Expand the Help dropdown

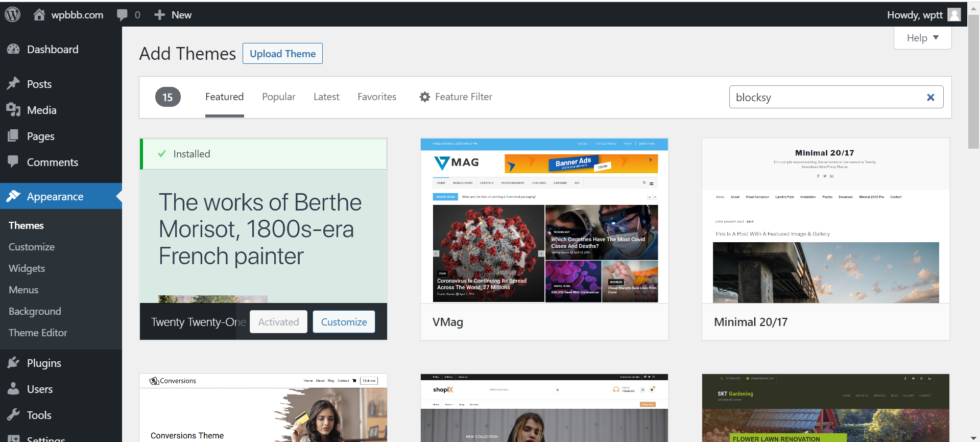coord(922,38)
